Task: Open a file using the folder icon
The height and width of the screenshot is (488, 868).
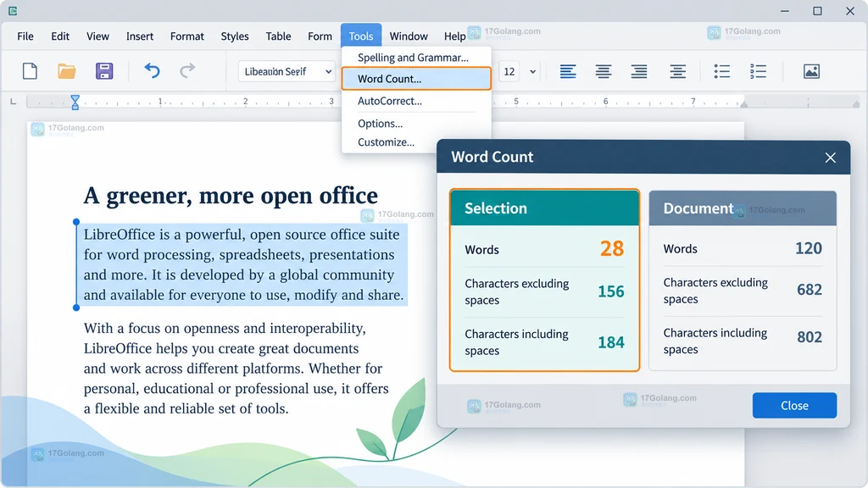Action: coord(66,71)
